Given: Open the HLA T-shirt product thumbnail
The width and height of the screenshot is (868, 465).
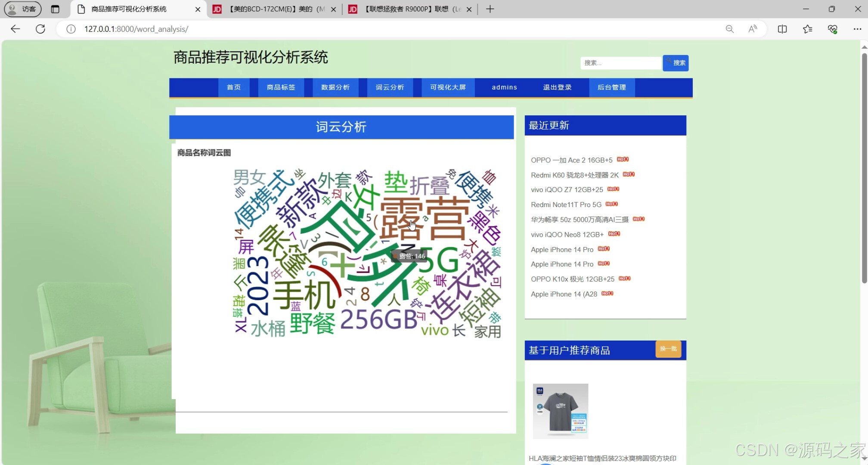Looking at the screenshot, I should [560, 411].
